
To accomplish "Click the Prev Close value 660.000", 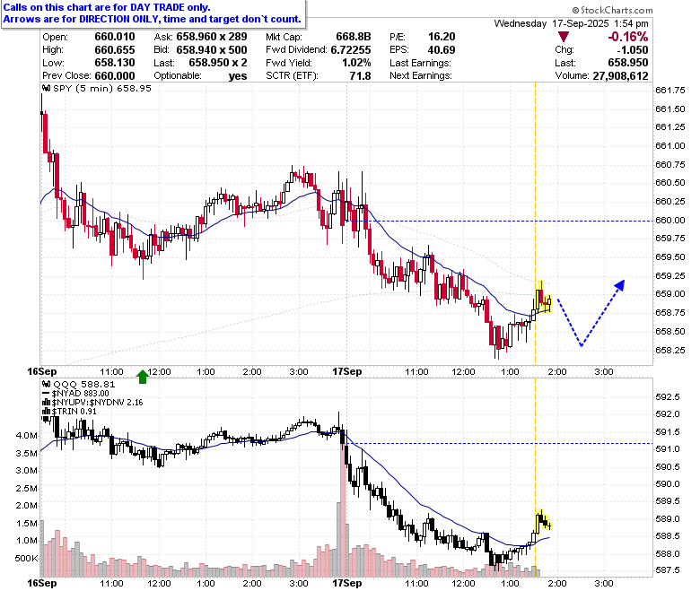I will click(x=115, y=76).
